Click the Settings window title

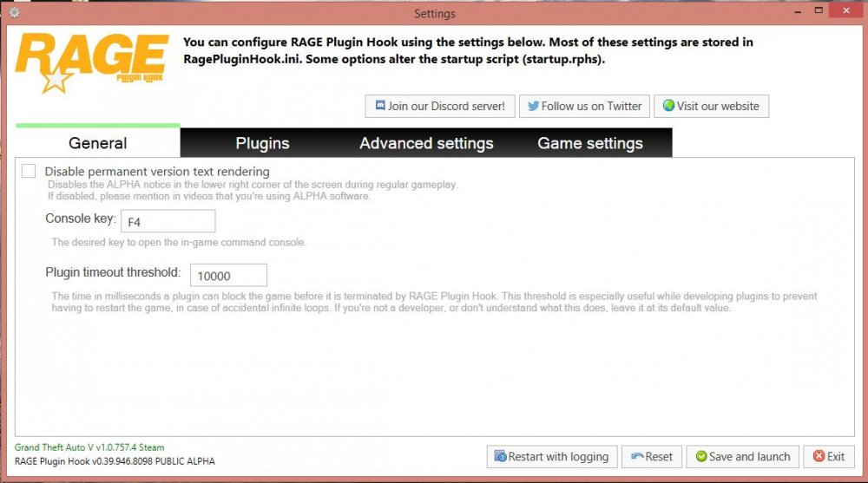tap(435, 13)
